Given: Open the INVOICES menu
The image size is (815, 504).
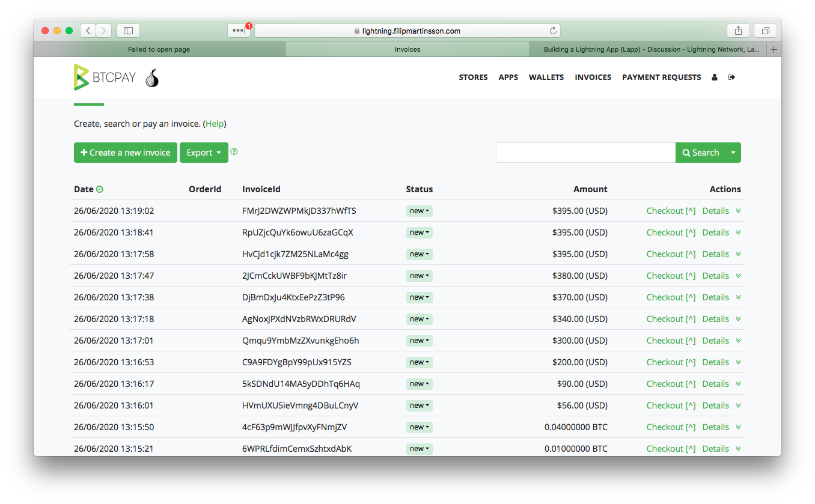Looking at the screenshot, I should (x=593, y=77).
